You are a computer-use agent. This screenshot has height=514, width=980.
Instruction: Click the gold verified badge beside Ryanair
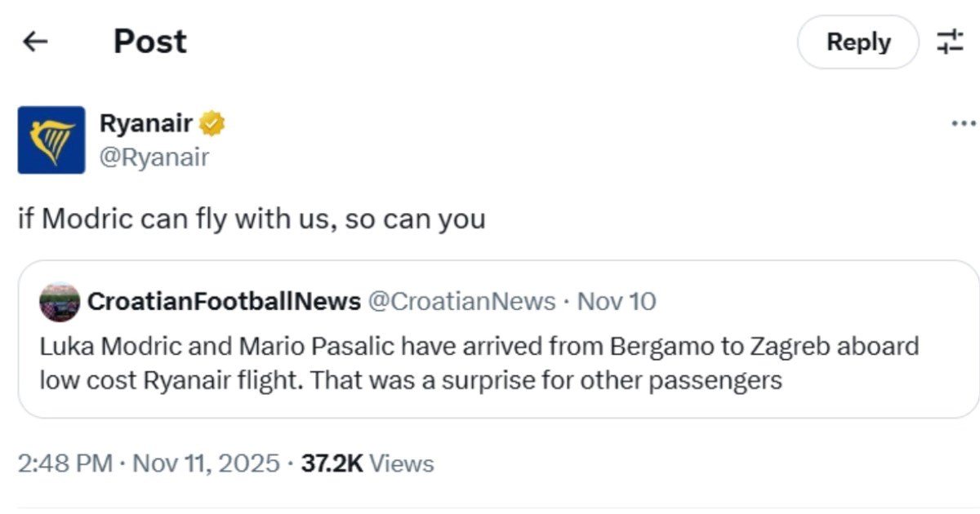212,124
